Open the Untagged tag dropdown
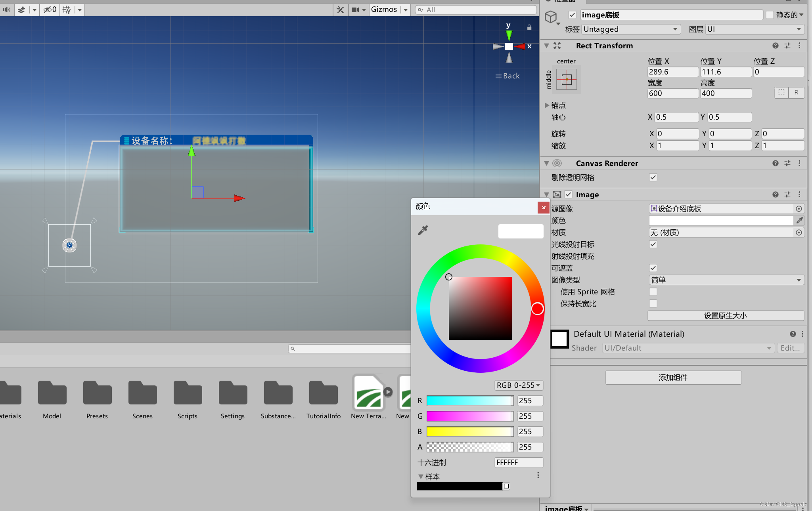This screenshot has height=511, width=812. [631, 29]
